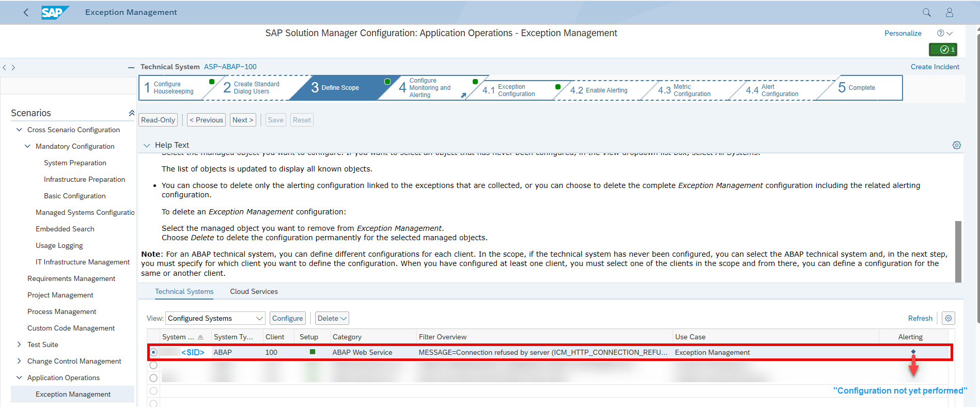This screenshot has width=980, height=407.
Task: Click the green status indicator showing 1
Action: click(x=943, y=50)
